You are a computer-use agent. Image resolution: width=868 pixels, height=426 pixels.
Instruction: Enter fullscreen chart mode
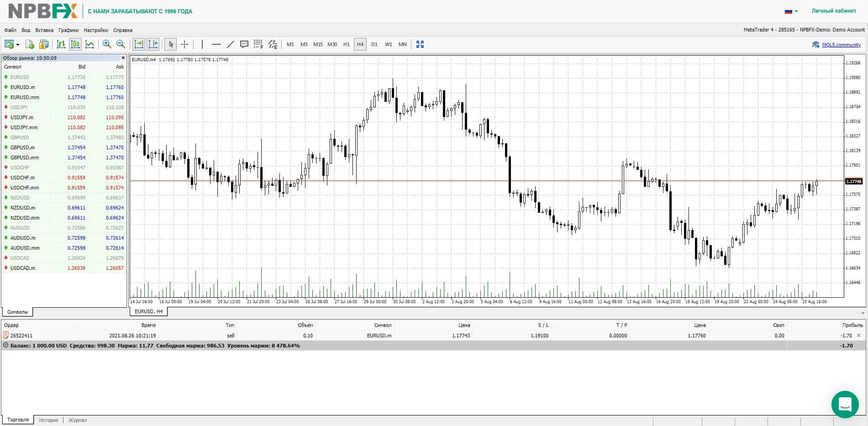[420, 44]
